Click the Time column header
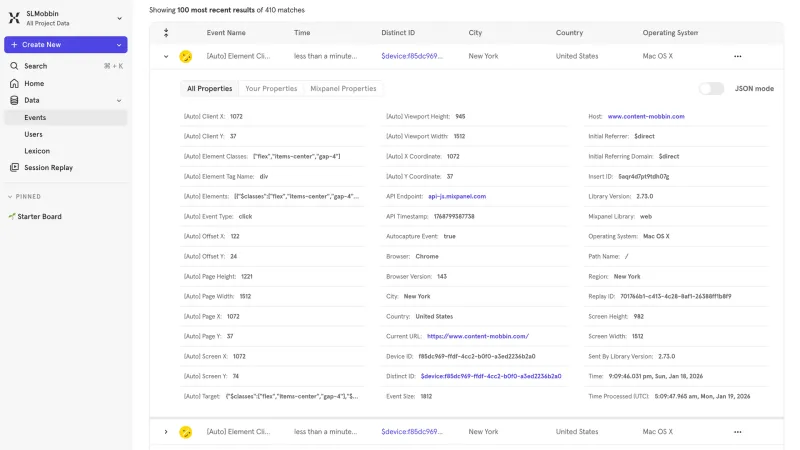Screen dimensions: 800x450 click(x=302, y=33)
